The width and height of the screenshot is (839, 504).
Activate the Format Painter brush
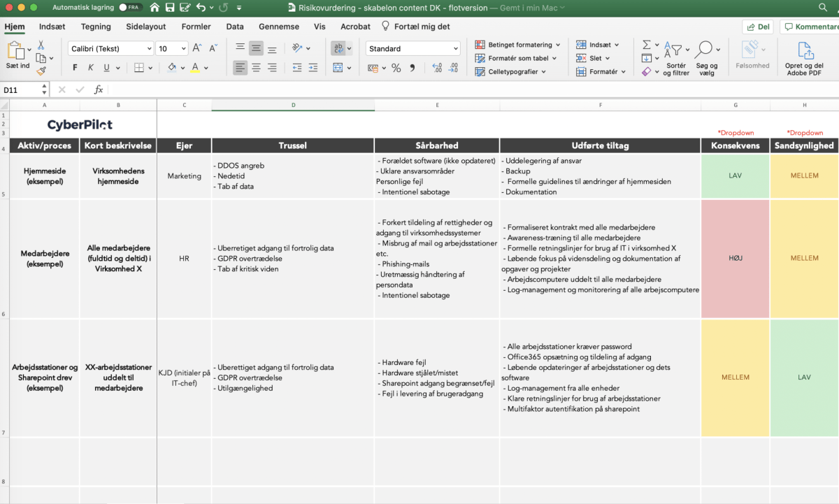click(x=41, y=70)
